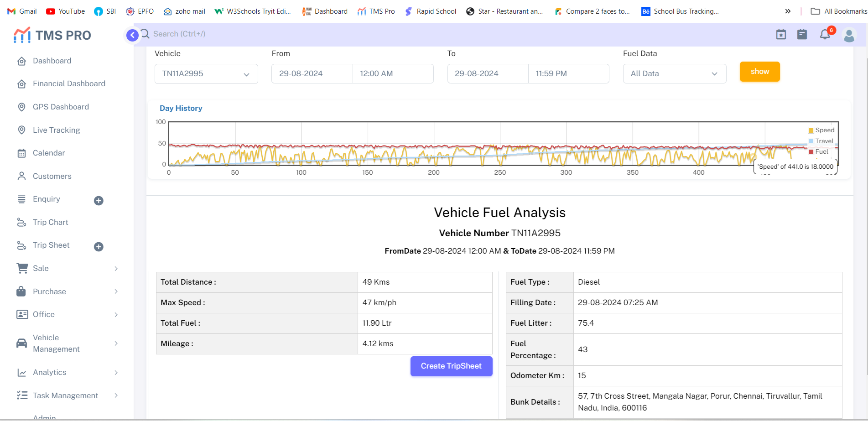Open the Vehicle TN11A2995 dropdown
This screenshot has height=421, width=868.
pos(206,73)
